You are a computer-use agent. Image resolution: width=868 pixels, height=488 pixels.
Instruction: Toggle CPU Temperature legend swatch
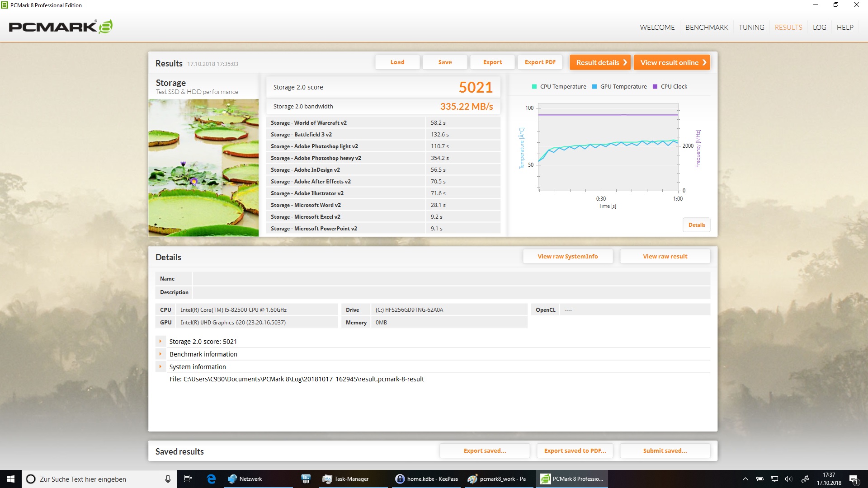(x=534, y=87)
